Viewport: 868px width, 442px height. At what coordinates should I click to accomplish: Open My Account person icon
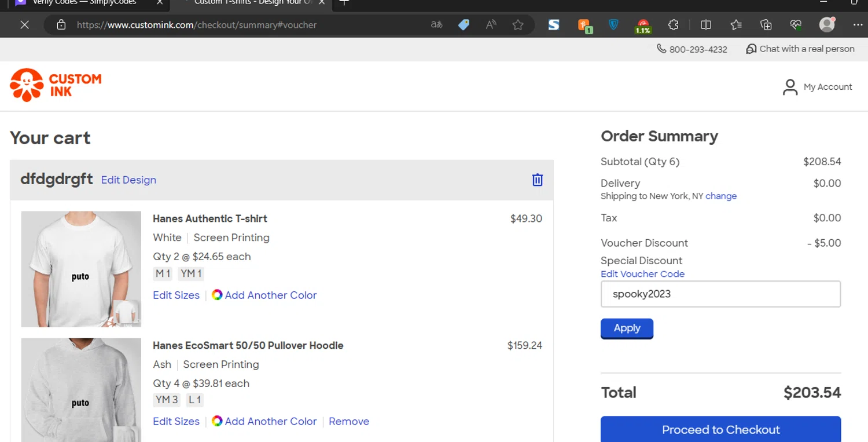tap(790, 87)
